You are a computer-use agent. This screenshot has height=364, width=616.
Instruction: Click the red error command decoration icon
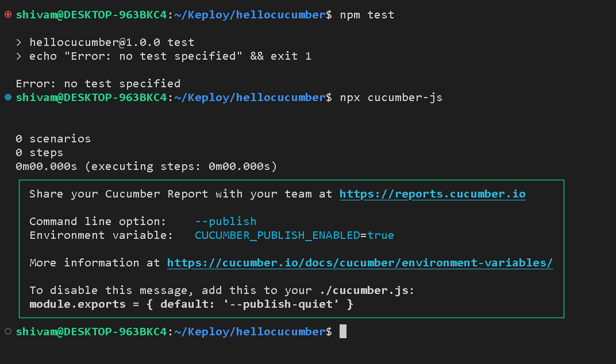pos(8,14)
